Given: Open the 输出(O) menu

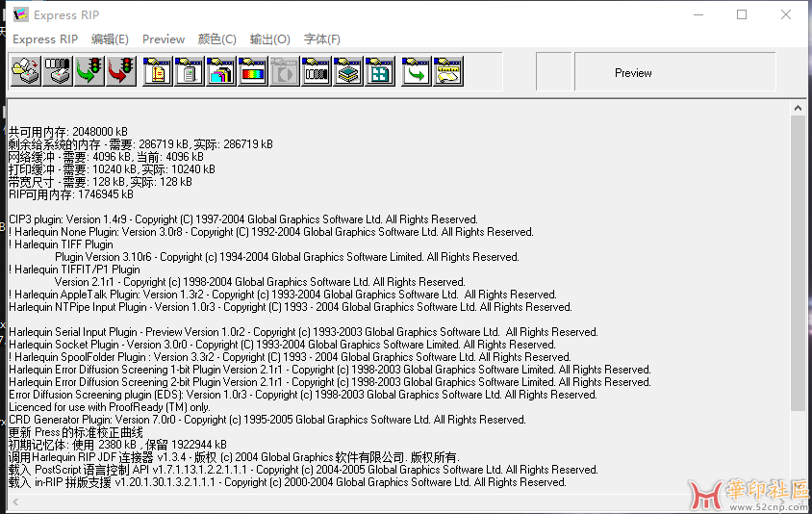Looking at the screenshot, I should pos(269,39).
